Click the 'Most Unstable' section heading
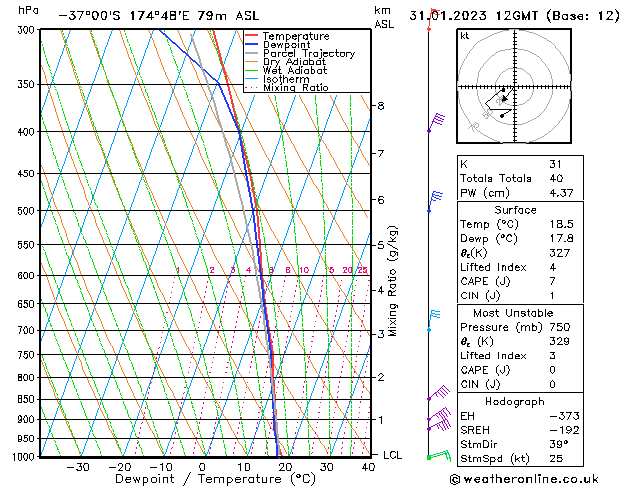Viewport: 629px width, 486px height. point(513,313)
